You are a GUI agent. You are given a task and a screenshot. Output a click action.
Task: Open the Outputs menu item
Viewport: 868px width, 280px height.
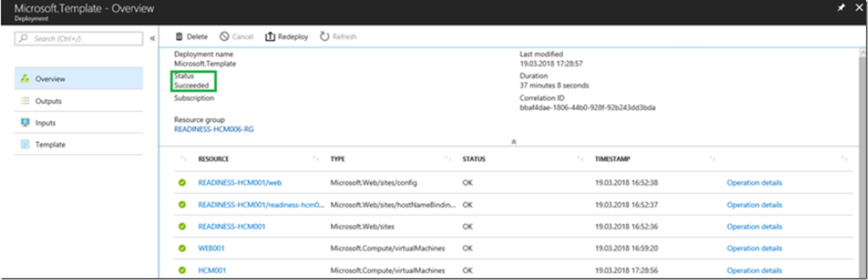[78, 101]
